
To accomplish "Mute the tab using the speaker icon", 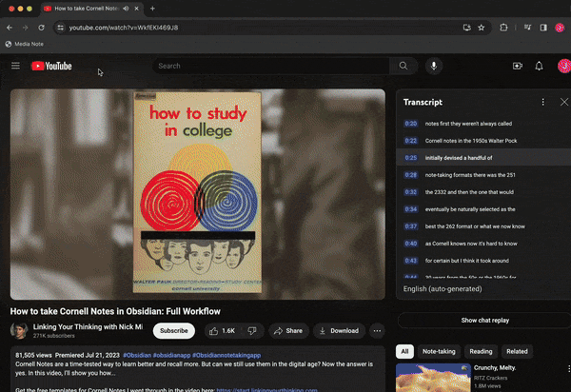I will (x=126, y=9).
